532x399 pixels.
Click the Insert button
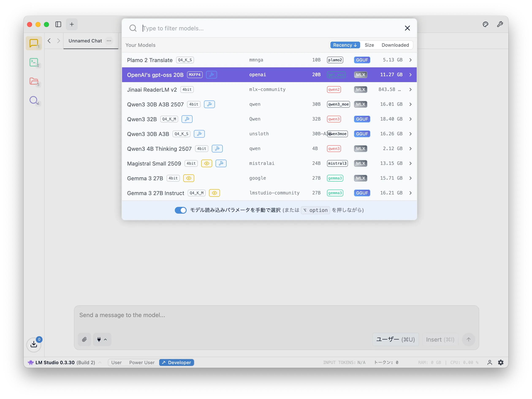440,339
